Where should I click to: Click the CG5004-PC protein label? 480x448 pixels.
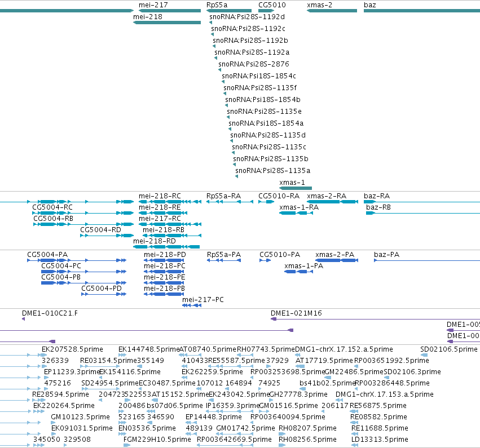(61, 266)
